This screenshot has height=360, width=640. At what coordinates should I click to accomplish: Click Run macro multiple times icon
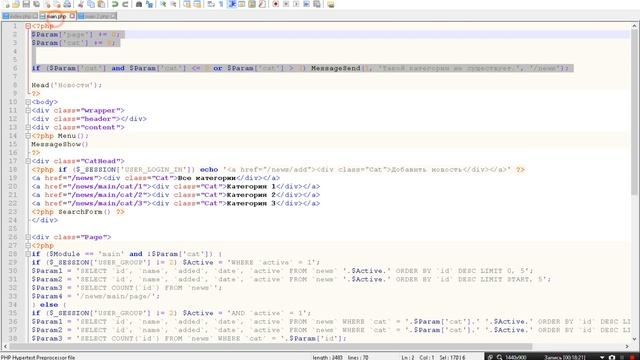click(x=307, y=4)
